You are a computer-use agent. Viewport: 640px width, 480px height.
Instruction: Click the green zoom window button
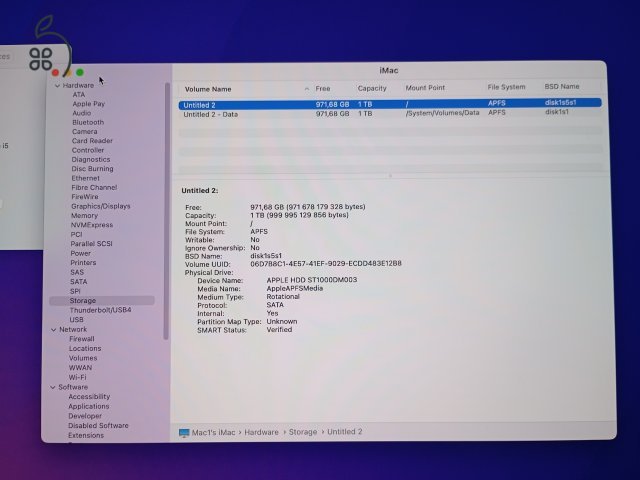(x=80, y=72)
